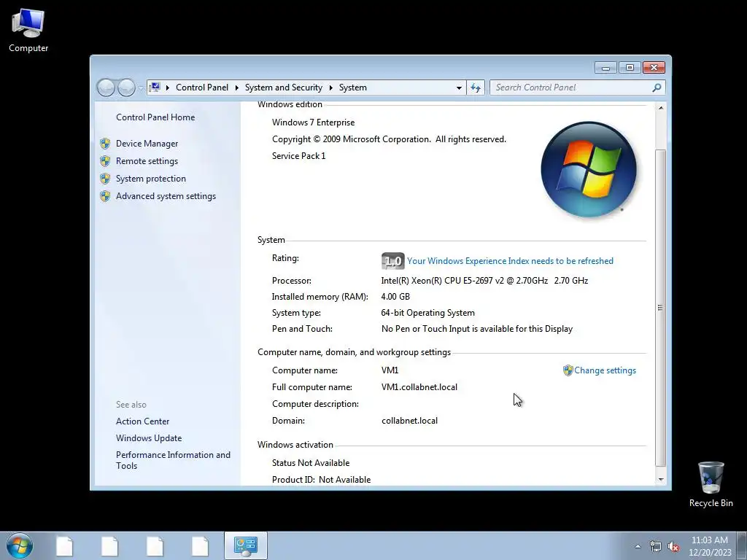Viewport: 747px width, 560px height.
Task: Open the fourth blank document taskbar icon
Action: point(200,546)
